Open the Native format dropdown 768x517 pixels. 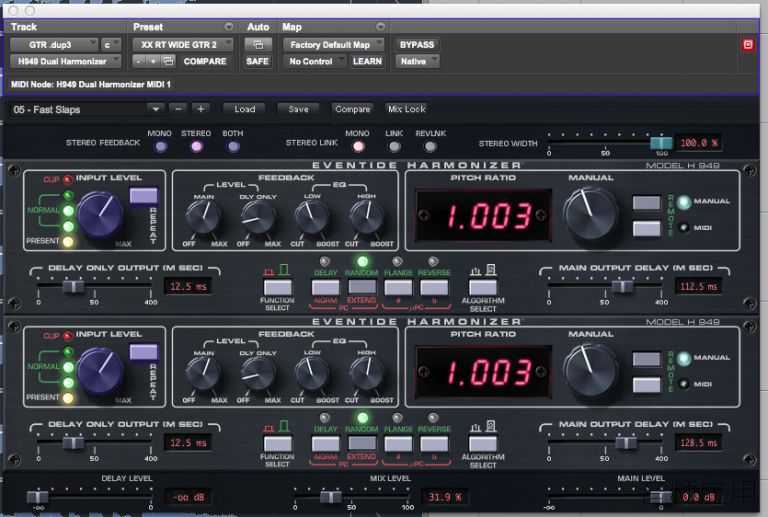click(x=417, y=61)
